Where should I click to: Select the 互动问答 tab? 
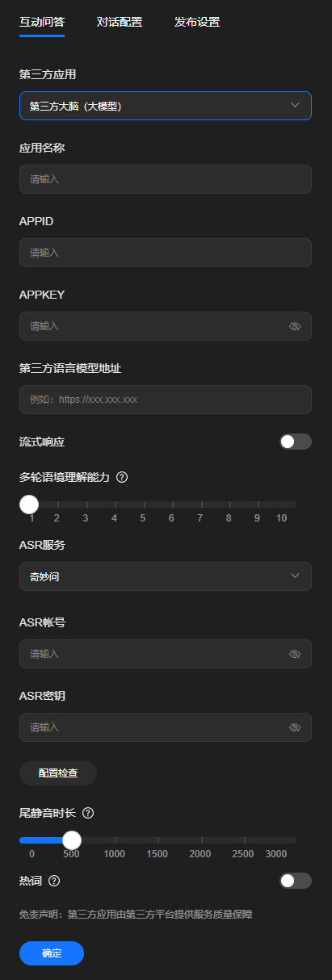click(42, 22)
